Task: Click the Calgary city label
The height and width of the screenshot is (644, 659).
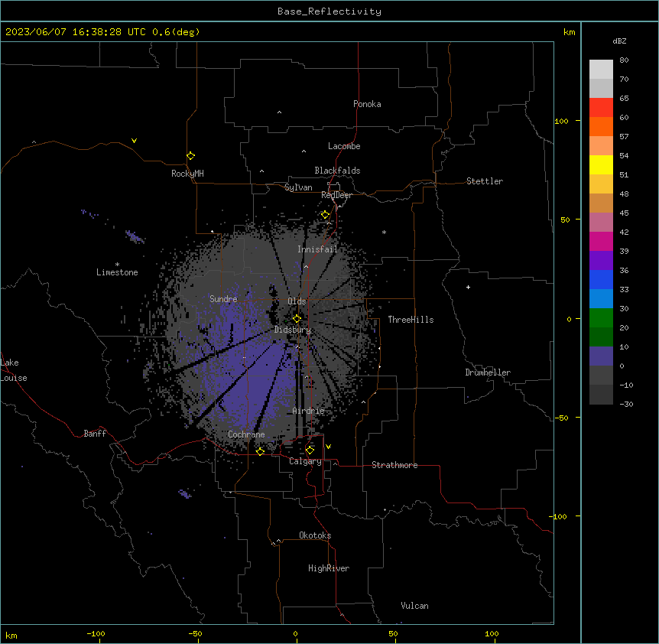Action: coord(305,461)
